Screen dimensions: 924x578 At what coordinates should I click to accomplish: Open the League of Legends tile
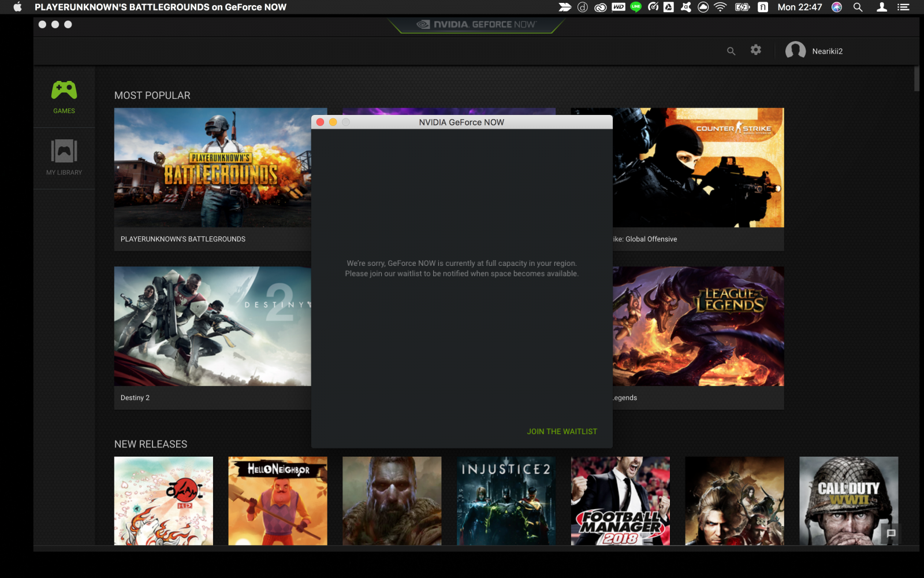[x=698, y=326]
